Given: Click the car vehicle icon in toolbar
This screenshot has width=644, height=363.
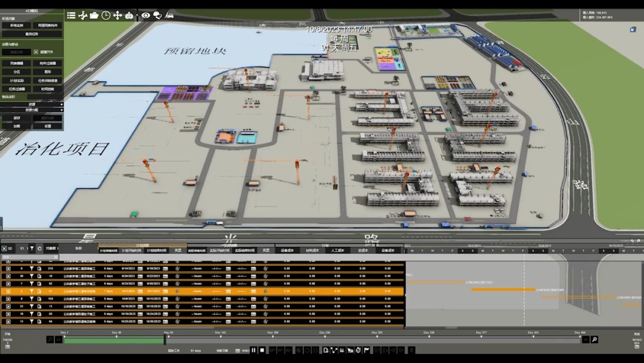Looking at the screenshot, I should coord(169,16).
